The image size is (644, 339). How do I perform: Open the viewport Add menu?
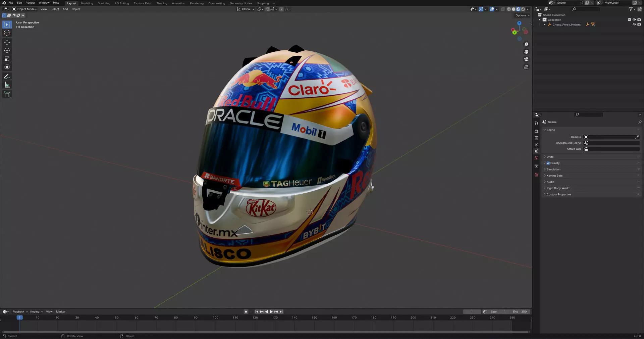(65, 9)
